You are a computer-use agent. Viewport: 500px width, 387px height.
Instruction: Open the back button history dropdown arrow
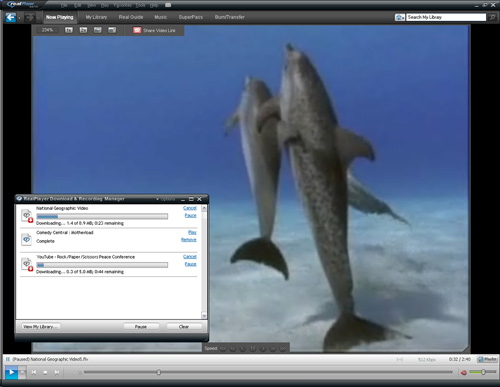pos(19,18)
